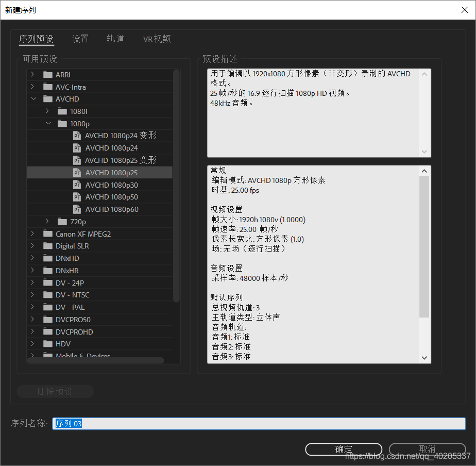Click the settings details scrollbar thumb
Screen dimensions: 476x466
pyautogui.click(x=424, y=247)
